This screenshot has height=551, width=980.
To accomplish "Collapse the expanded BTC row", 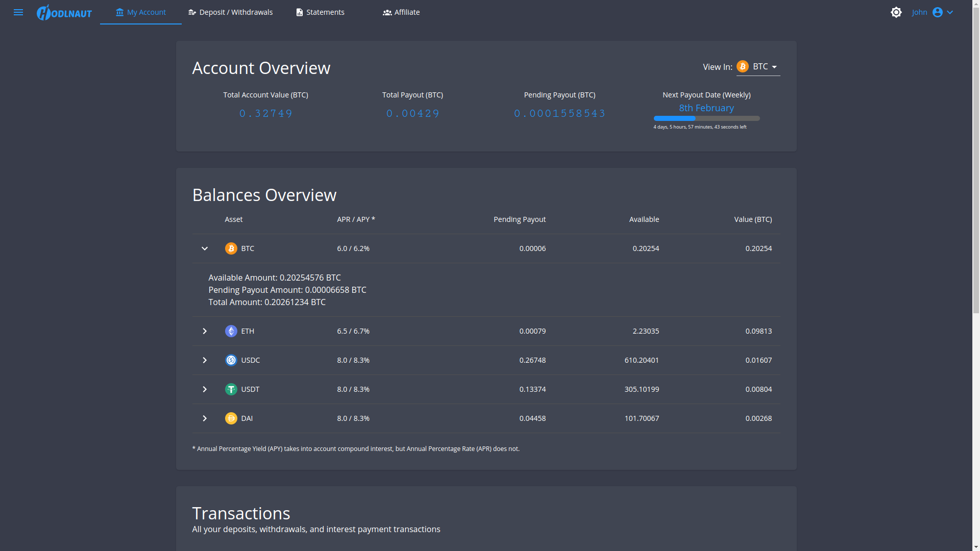I will 205,248.
